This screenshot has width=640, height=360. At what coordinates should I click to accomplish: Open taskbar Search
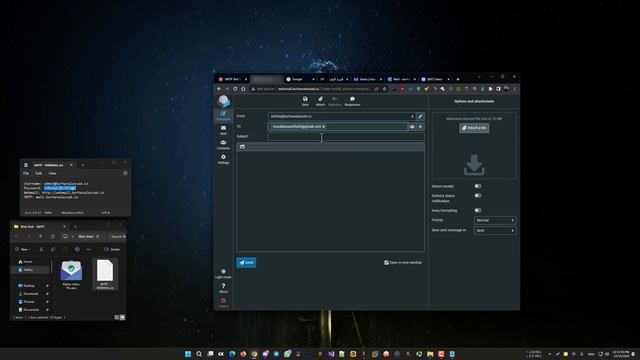199,354
